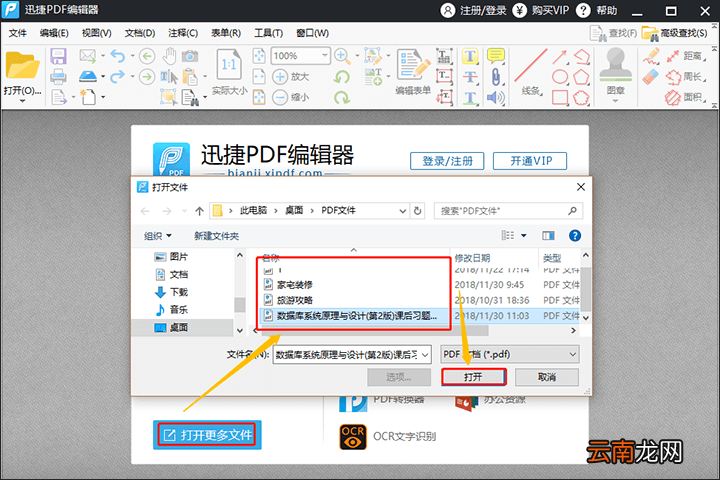The width and height of the screenshot is (720, 480).
Task: Click the Actual Size 1:1 icon
Action: coord(229,66)
